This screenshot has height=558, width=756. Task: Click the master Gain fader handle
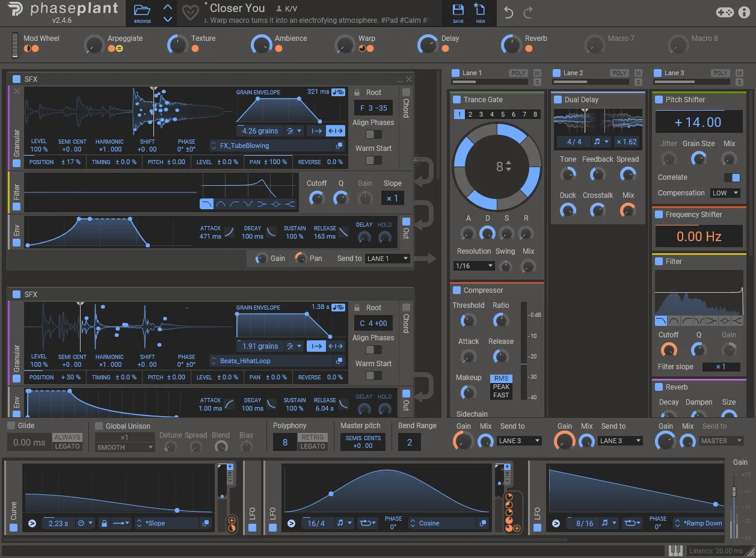coord(734,491)
